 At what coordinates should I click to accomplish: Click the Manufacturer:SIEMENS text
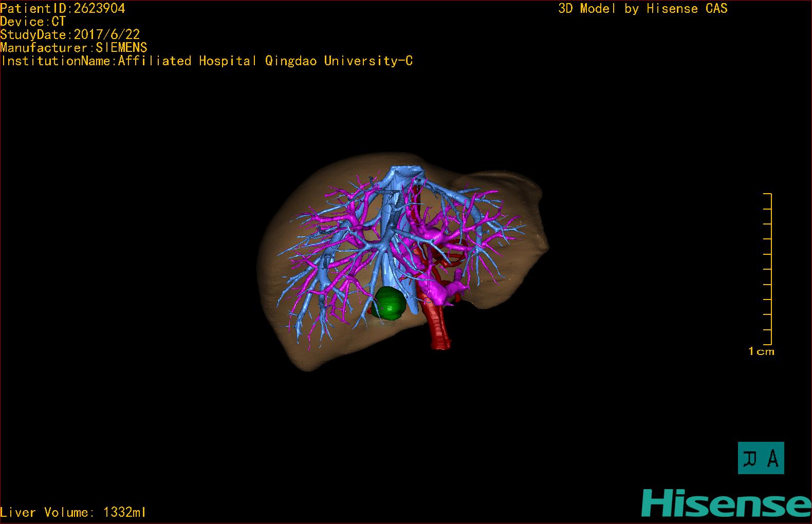[73, 48]
